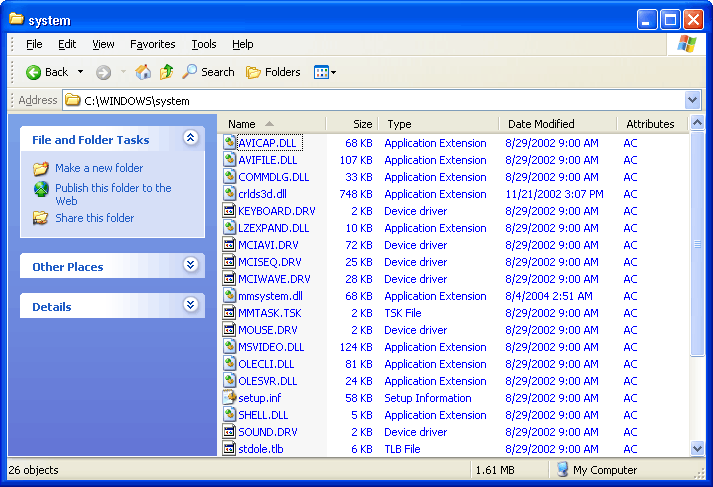Sort by the Name column header
The width and height of the screenshot is (713, 487).
tap(271, 124)
